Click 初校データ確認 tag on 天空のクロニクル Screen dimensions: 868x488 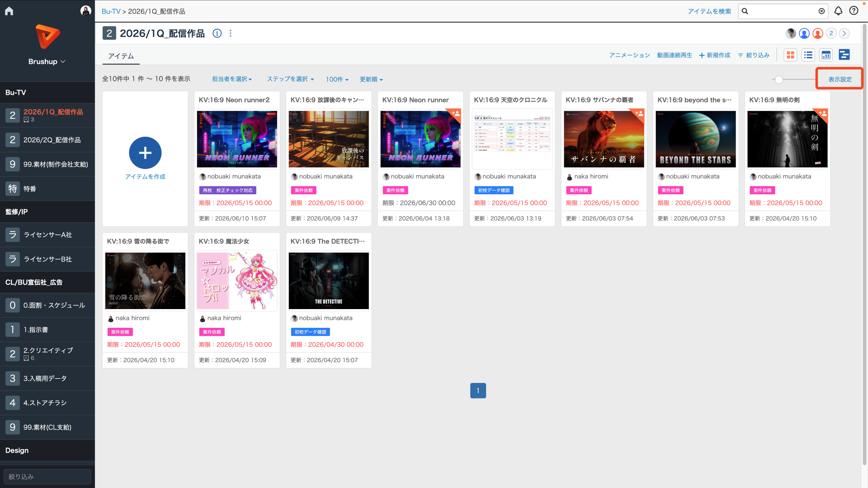tap(494, 190)
